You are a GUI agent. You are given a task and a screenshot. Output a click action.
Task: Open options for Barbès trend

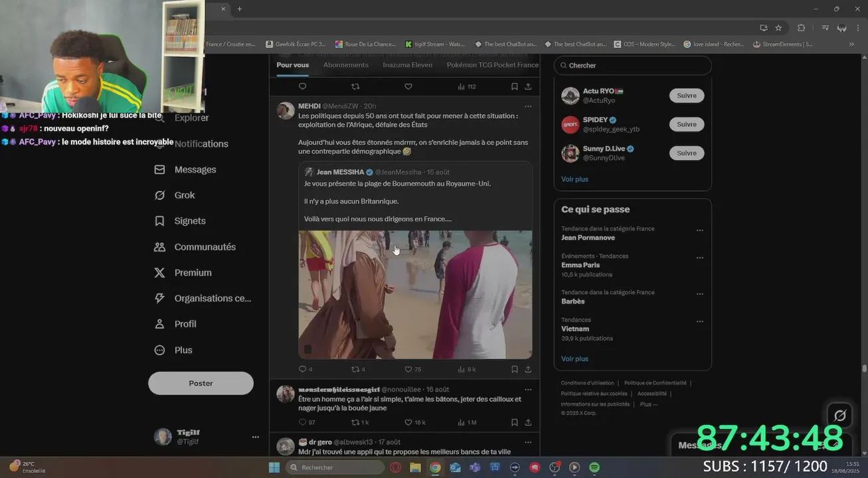[x=699, y=294]
